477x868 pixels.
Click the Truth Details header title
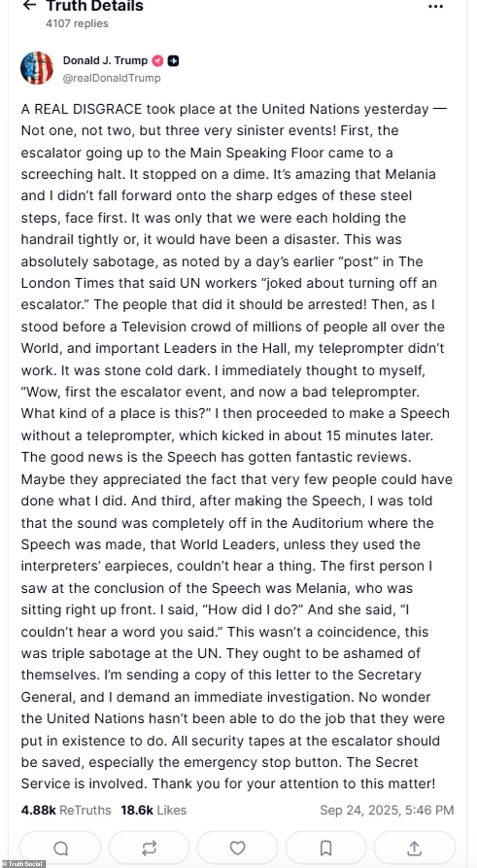[x=94, y=6]
